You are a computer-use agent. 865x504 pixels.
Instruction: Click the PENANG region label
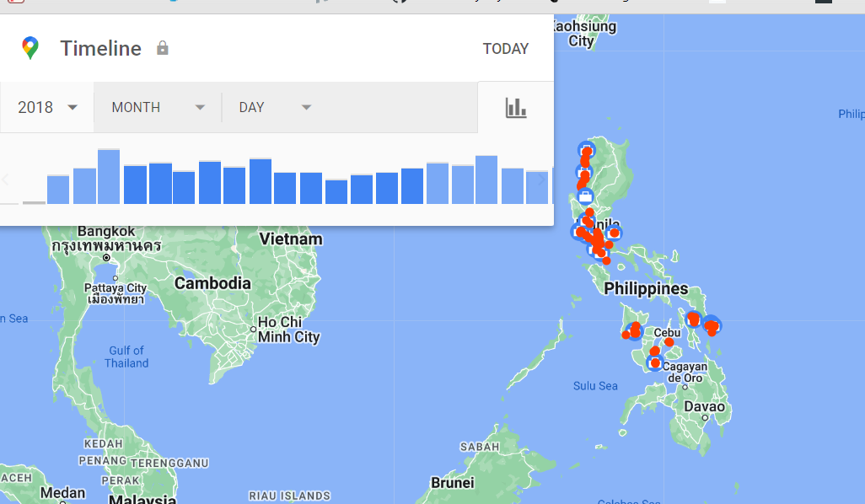(103, 460)
